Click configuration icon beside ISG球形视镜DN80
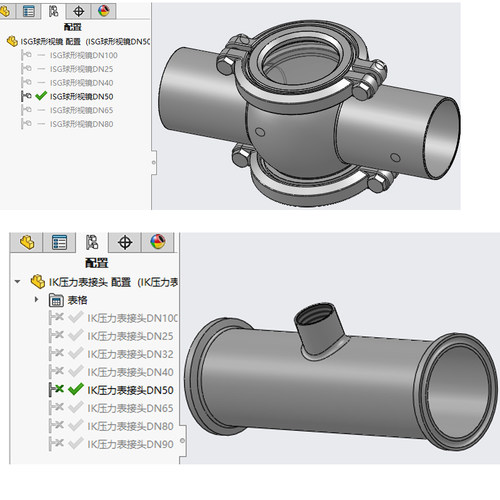Image resolution: width=500 pixels, height=500 pixels. pyautogui.click(x=26, y=124)
